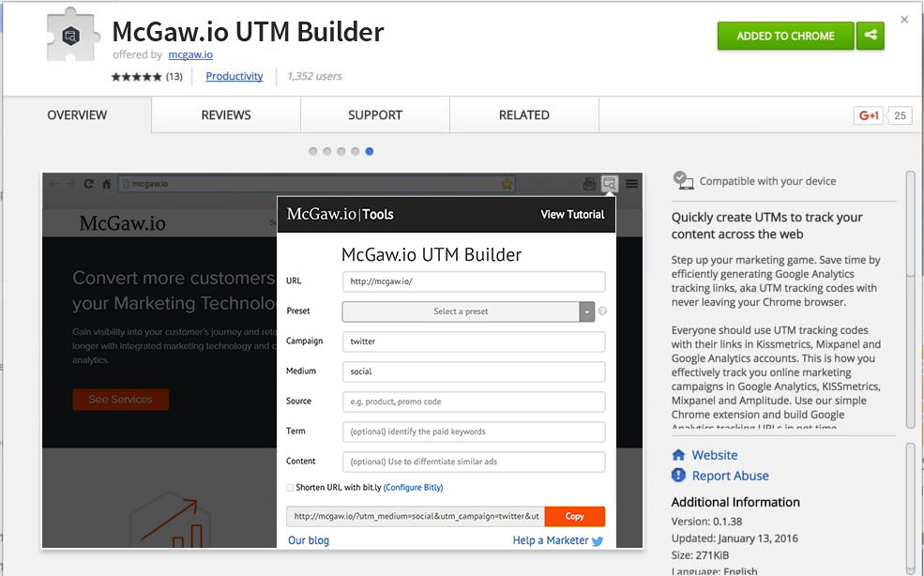Click the help question mark beside Preset
The image size is (924, 576).
[602, 311]
